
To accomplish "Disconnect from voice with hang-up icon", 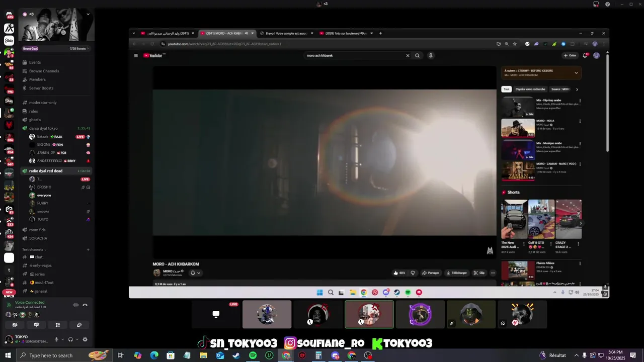I will [85, 305].
